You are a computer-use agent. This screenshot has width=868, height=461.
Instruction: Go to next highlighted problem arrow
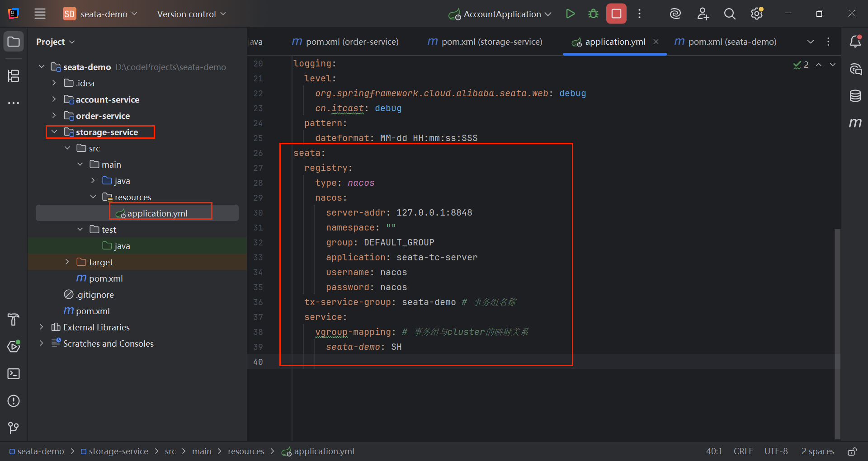pos(833,65)
